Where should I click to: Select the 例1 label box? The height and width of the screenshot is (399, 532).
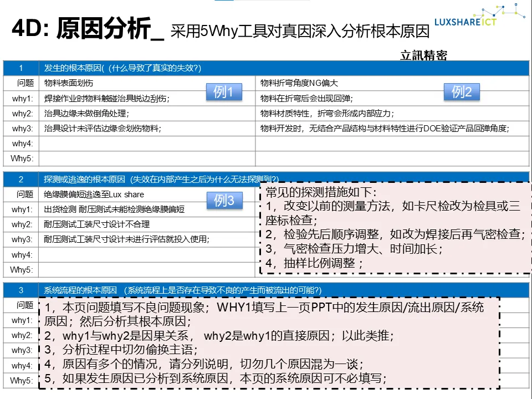pos(224,91)
